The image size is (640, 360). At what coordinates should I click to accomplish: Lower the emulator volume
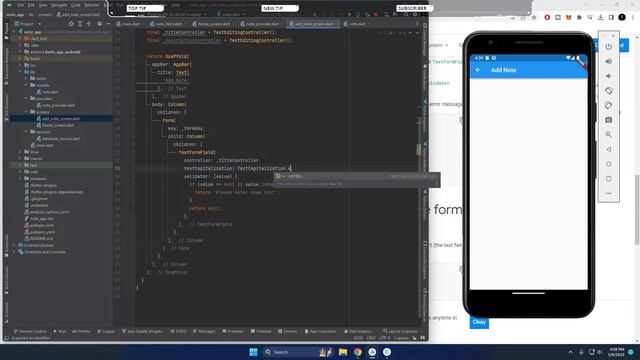pyautogui.click(x=609, y=76)
